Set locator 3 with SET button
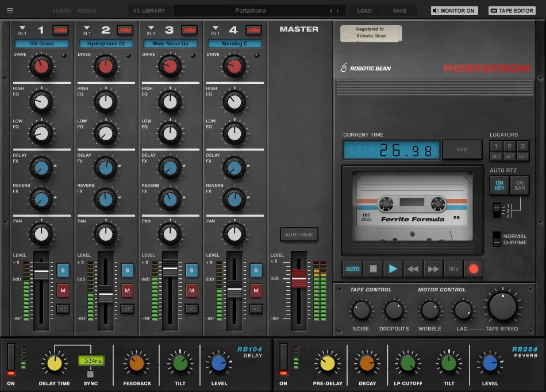The width and height of the screenshot is (546, 392). [x=522, y=157]
